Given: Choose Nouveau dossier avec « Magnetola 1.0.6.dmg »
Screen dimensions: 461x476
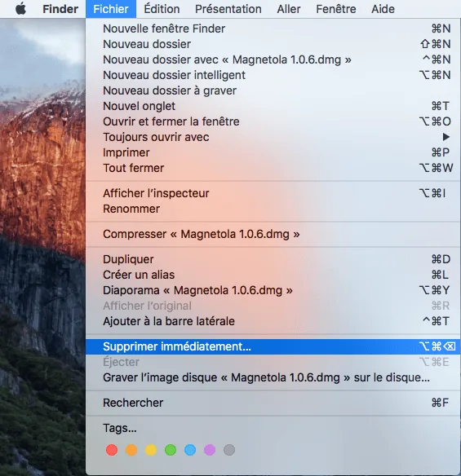Looking at the screenshot, I should pyautogui.click(x=273, y=59).
